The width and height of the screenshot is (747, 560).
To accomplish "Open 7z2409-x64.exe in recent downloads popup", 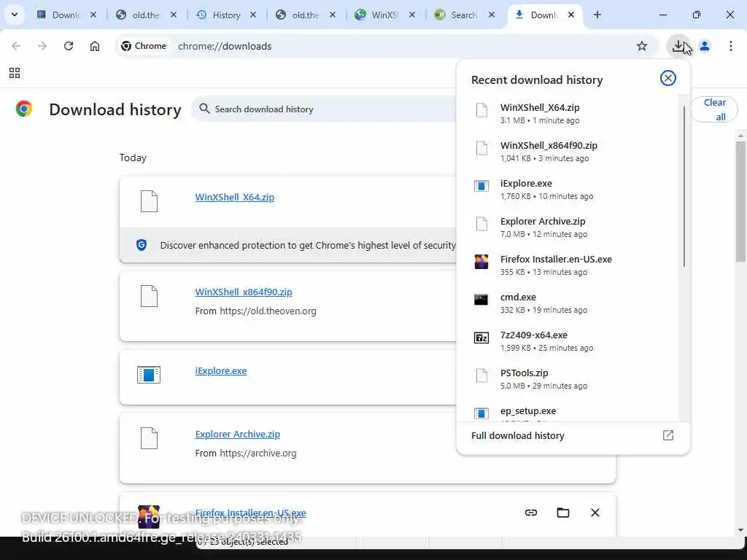I will pyautogui.click(x=567, y=341).
